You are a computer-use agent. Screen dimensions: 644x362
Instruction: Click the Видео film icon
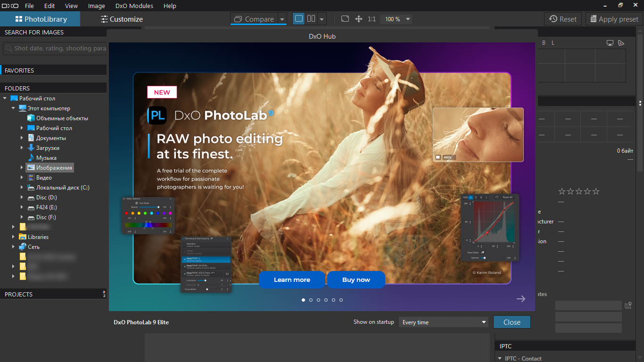tap(31, 177)
